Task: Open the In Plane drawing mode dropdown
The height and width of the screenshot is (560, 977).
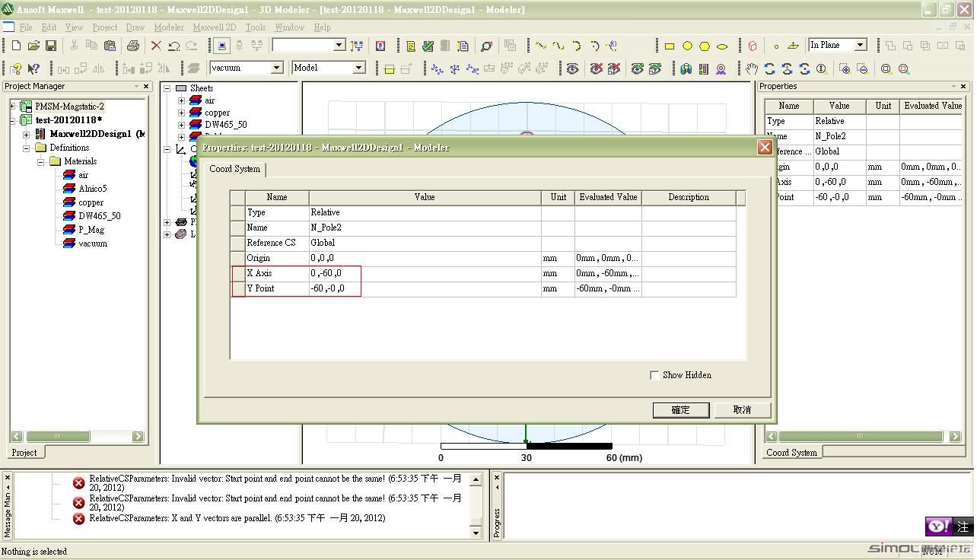Action: 861,45
